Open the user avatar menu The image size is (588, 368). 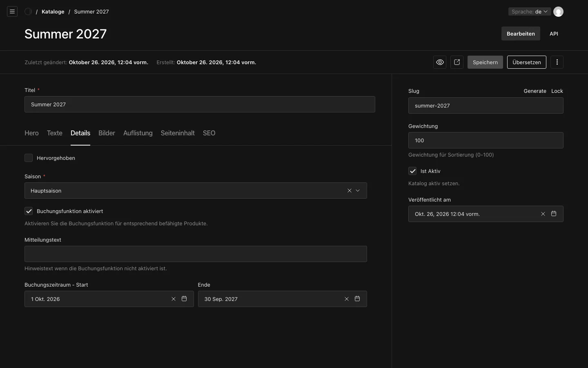click(558, 11)
